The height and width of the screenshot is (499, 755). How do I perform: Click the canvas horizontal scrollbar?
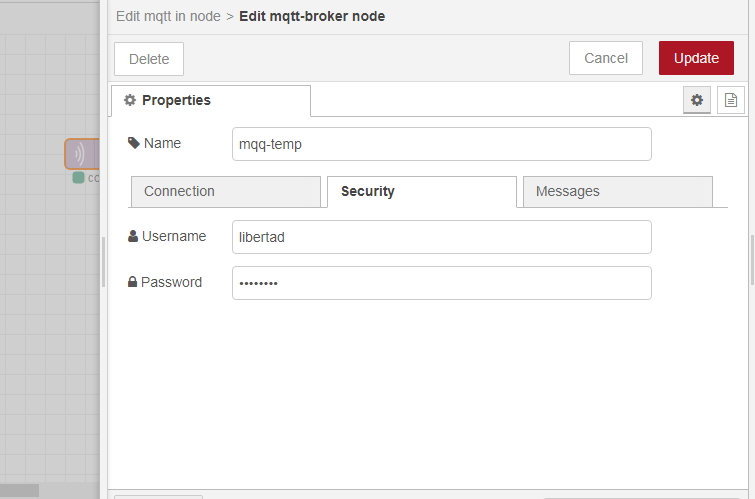pyautogui.click(x=20, y=490)
